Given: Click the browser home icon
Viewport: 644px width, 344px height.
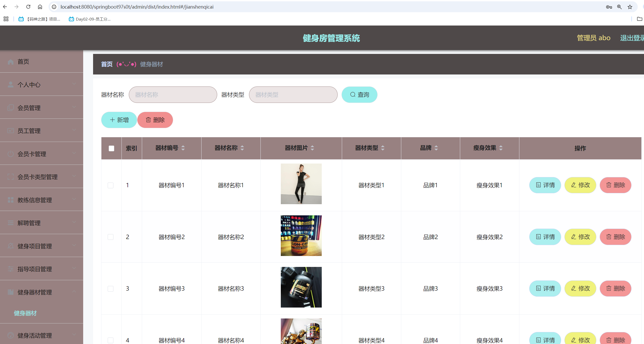Looking at the screenshot, I should 40,7.
